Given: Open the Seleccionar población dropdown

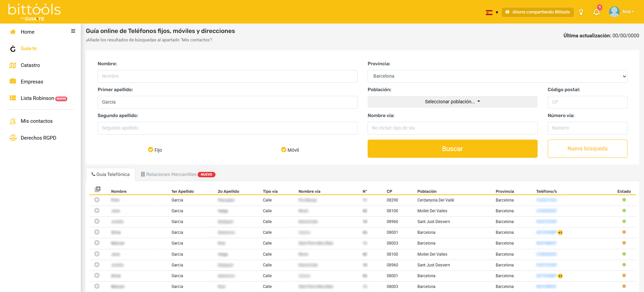Looking at the screenshot, I should (x=452, y=102).
